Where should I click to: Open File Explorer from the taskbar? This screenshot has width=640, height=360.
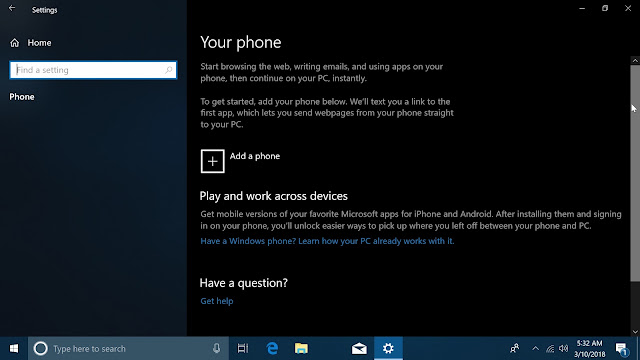coord(301,349)
